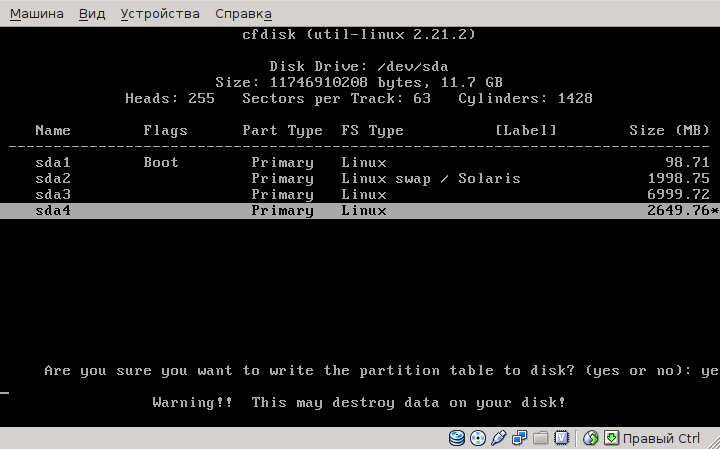Viewport: 720px width, 449px height.
Task: Open the Вид menu
Action: (x=92, y=14)
